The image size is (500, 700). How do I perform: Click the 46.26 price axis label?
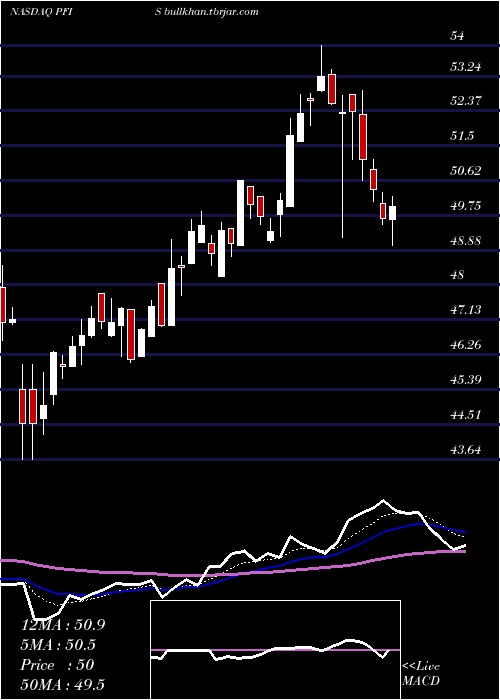coord(466,345)
